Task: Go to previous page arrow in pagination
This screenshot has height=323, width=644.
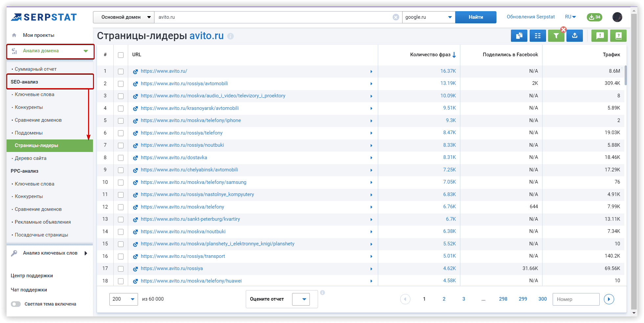Action: coord(405,299)
